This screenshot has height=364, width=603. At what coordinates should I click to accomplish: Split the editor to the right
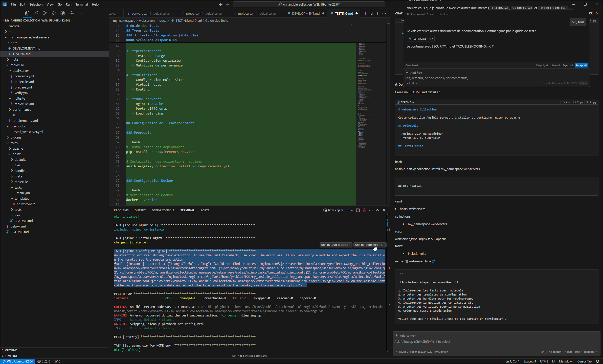point(377,13)
